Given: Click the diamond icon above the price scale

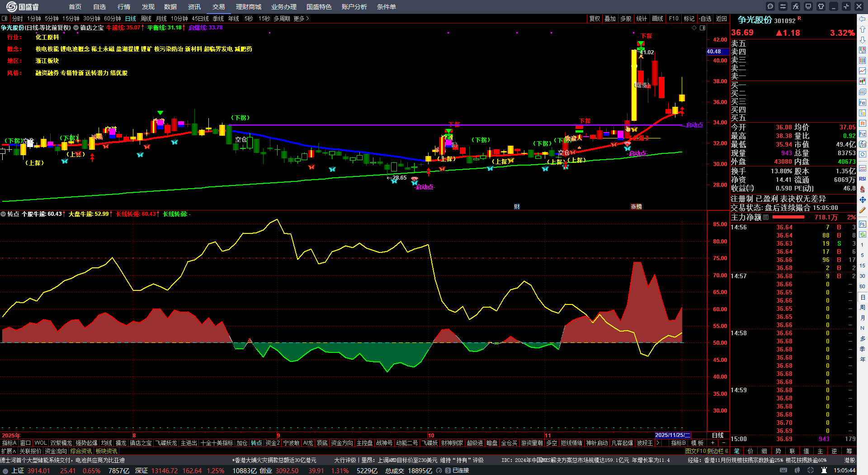Looking at the screenshot, I should [694, 28].
